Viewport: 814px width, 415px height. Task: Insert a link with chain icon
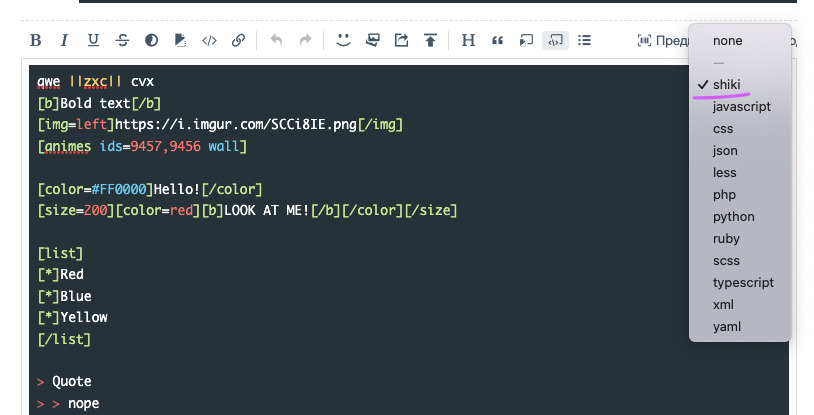pyautogui.click(x=238, y=41)
